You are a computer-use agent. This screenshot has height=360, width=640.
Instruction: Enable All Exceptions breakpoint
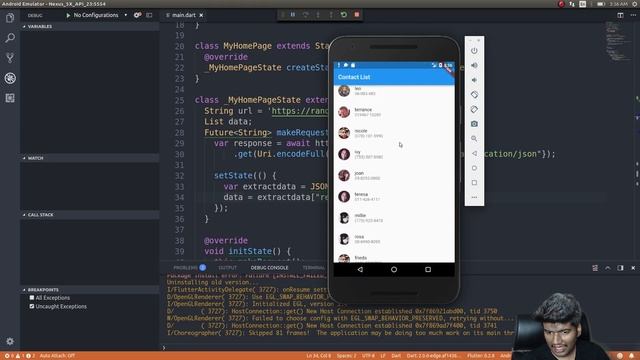pyautogui.click(x=32, y=298)
